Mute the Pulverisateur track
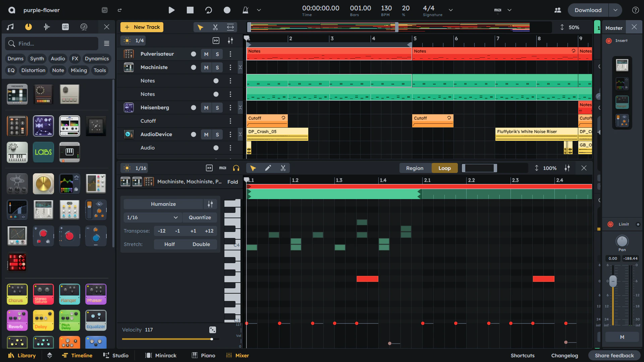 coord(206,54)
